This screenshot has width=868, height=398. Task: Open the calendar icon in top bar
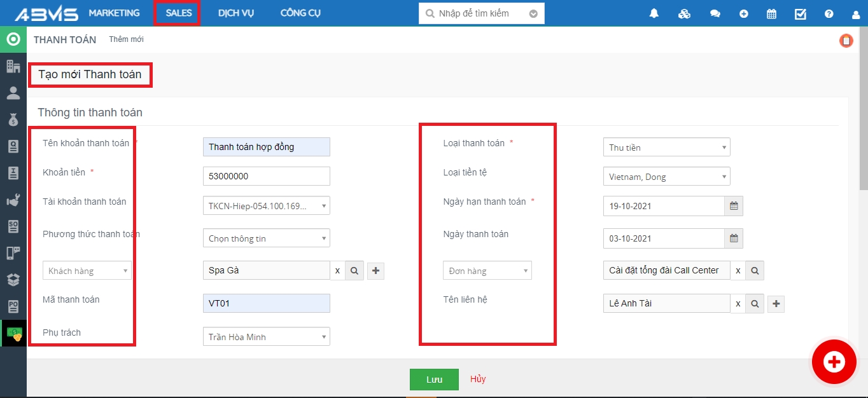771,13
